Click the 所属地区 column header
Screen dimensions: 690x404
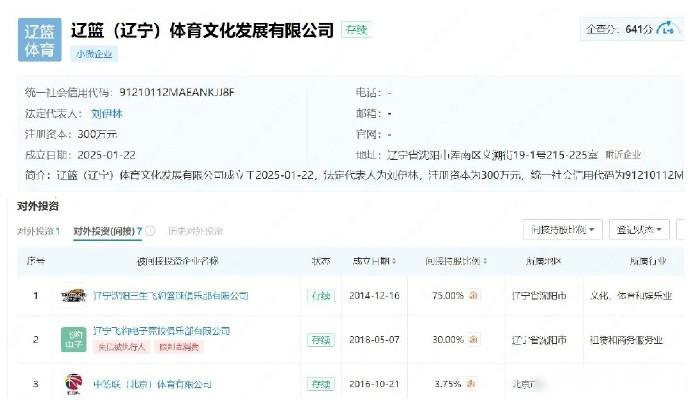point(543,261)
